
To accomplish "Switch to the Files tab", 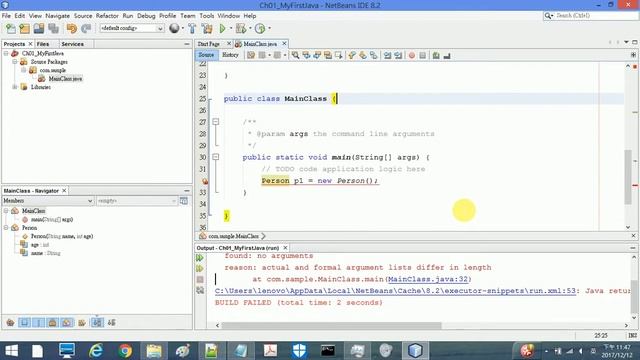I will click(x=43, y=44).
